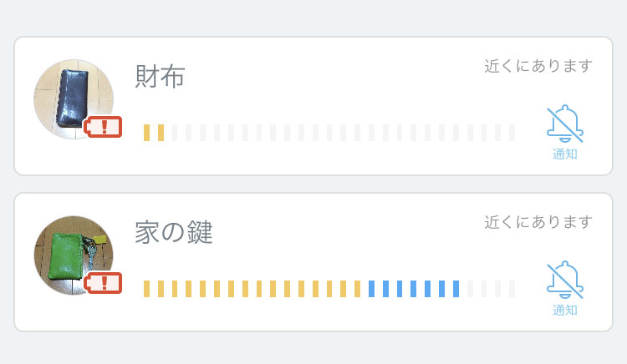Viewport: 627px width, 364px height.
Task: Select the 財布 item title
Action: tap(160, 76)
